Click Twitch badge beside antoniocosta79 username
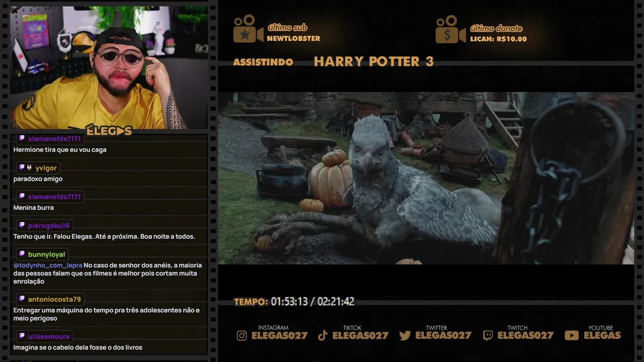The image size is (644, 362). point(22,299)
